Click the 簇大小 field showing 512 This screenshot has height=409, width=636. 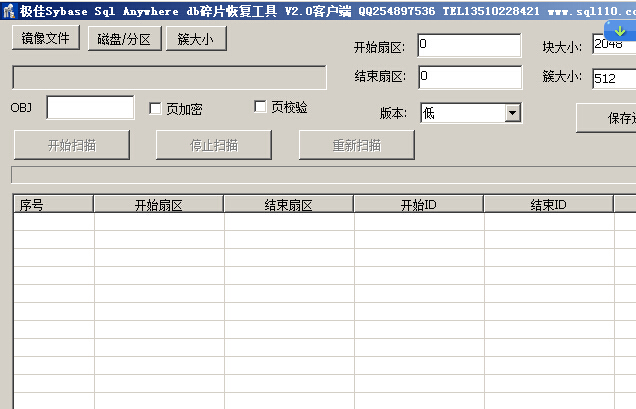click(613, 78)
